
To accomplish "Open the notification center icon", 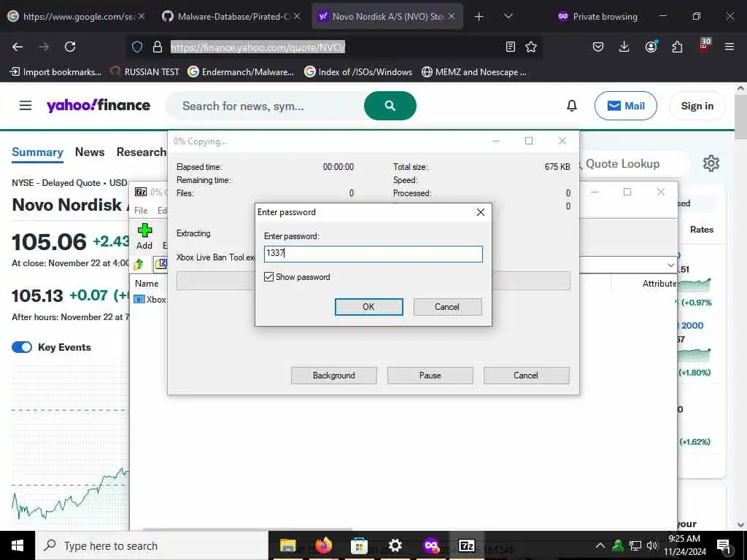I will point(724,545).
